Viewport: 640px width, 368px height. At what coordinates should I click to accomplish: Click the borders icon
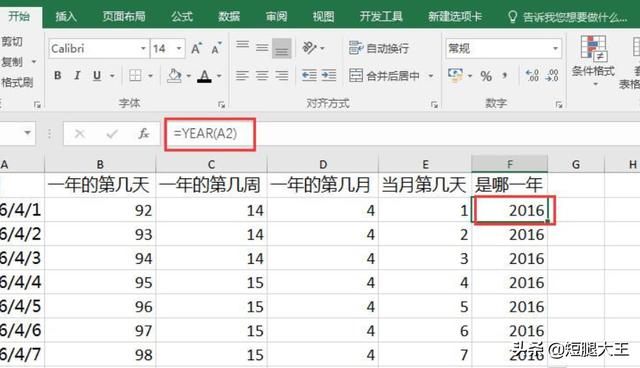[x=135, y=75]
